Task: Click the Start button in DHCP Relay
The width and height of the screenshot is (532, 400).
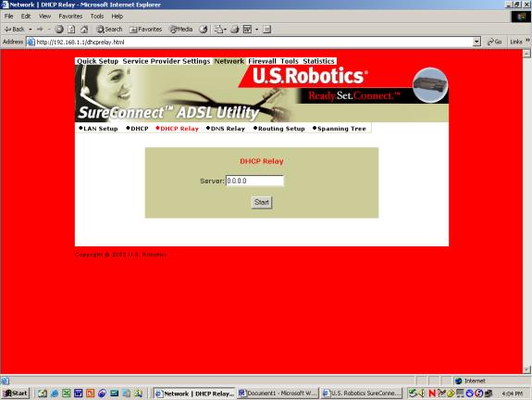Action: tap(262, 203)
